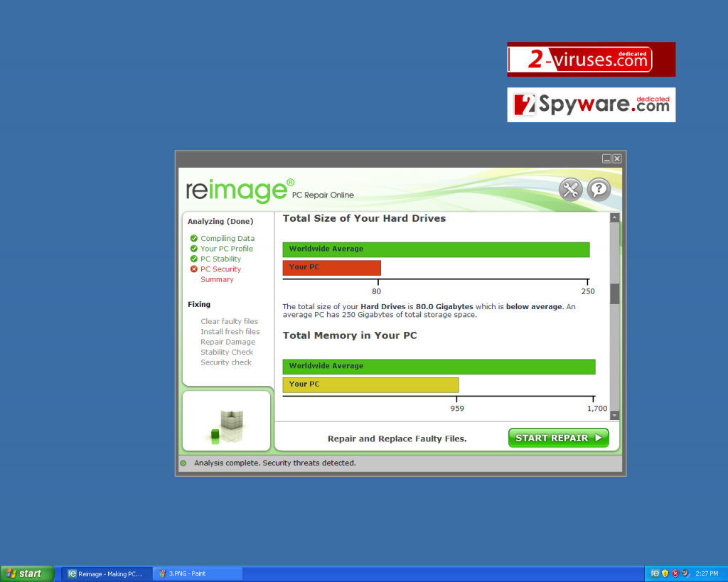This screenshot has width=728, height=582.
Task: Click the scrollbar up arrow in results pane
Action: [615, 217]
